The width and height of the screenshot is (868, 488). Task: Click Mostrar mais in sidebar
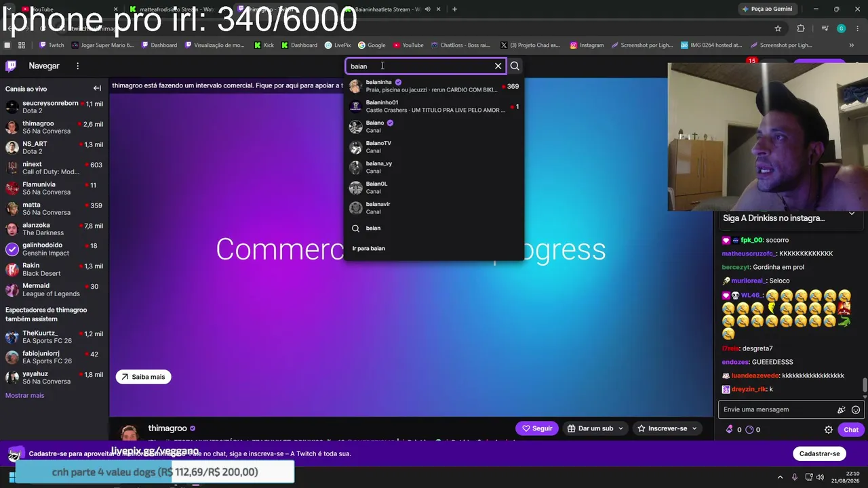point(24,395)
